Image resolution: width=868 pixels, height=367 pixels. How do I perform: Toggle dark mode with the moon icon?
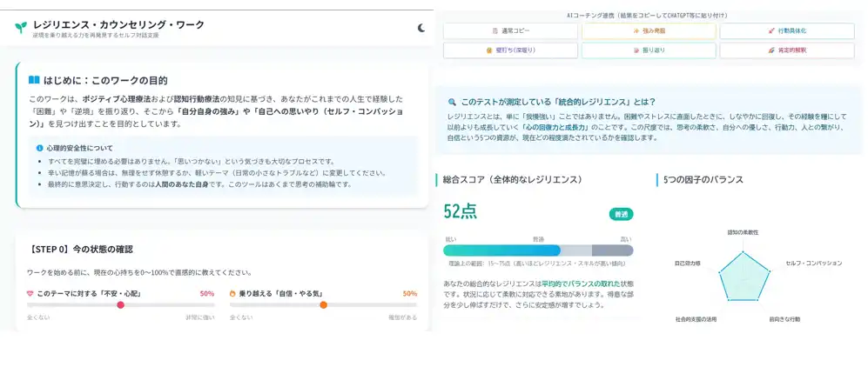pyautogui.click(x=421, y=28)
